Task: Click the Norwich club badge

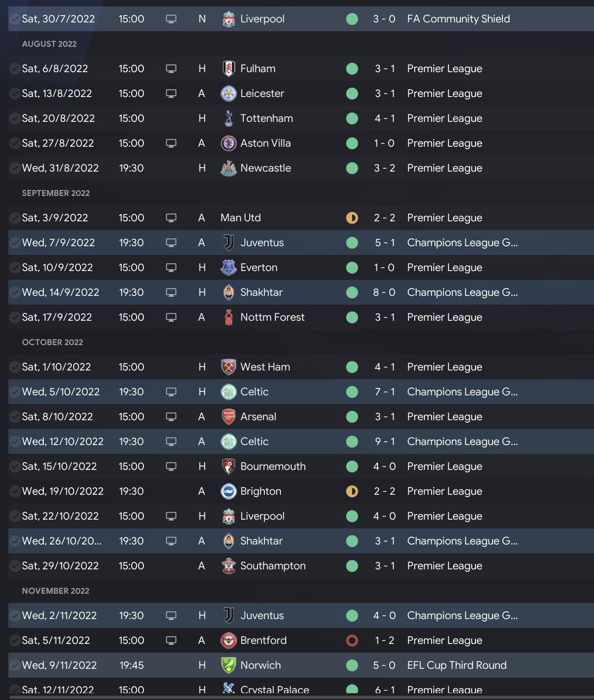Action: coord(228,665)
